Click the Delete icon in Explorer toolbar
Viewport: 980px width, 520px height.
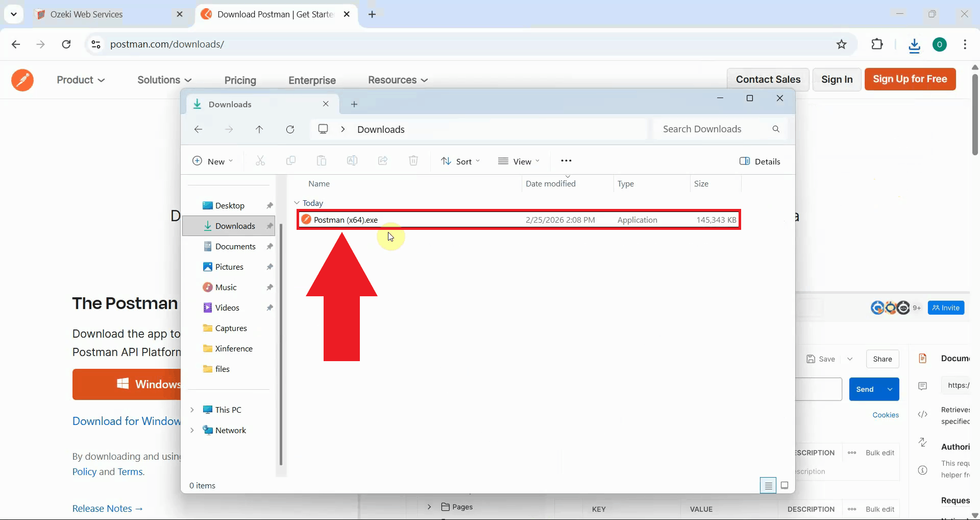(x=413, y=161)
